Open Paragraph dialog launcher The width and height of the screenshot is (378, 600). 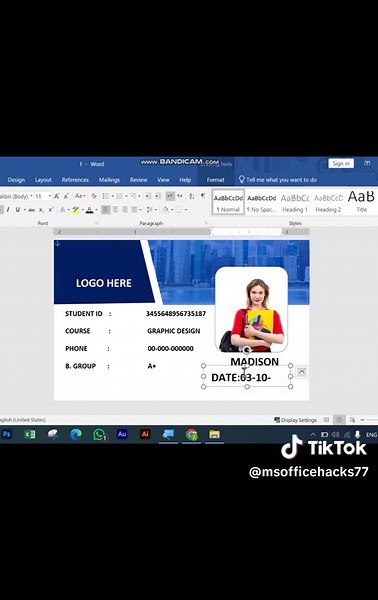(x=206, y=223)
